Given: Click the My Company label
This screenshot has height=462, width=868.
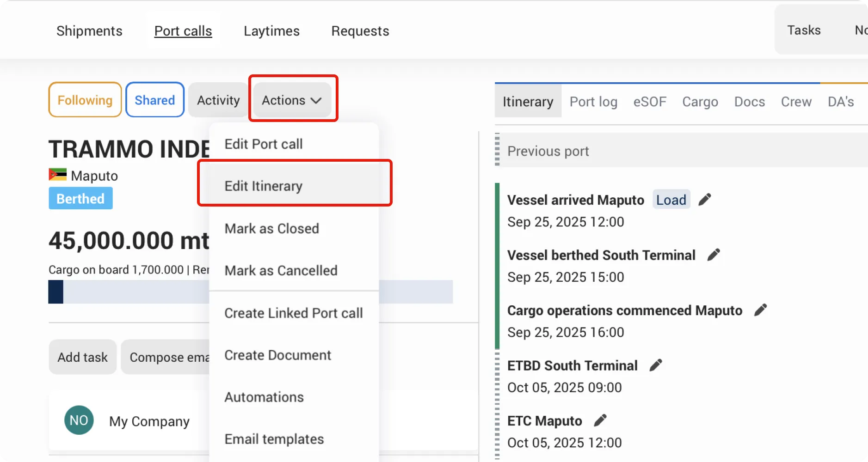Looking at the screenshot, I should (x=149, y=421).
